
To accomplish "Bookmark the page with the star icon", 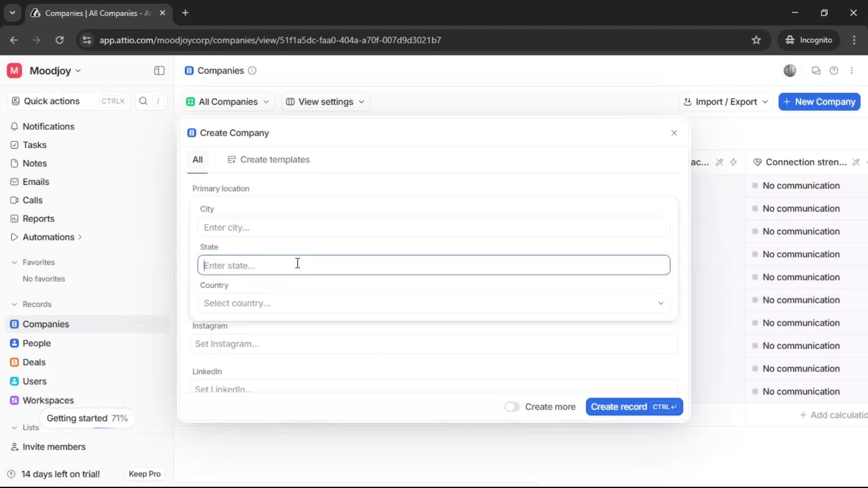I will [756, 40].
